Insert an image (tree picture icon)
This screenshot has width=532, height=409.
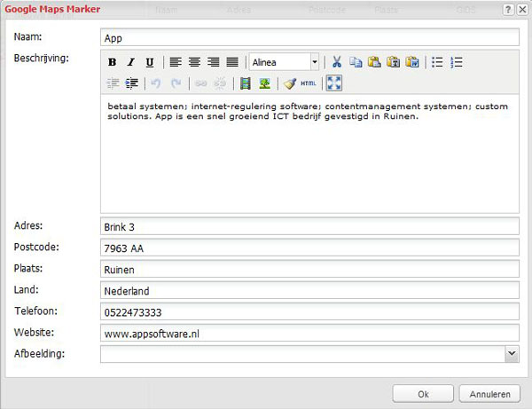click(x=264, y=83)
